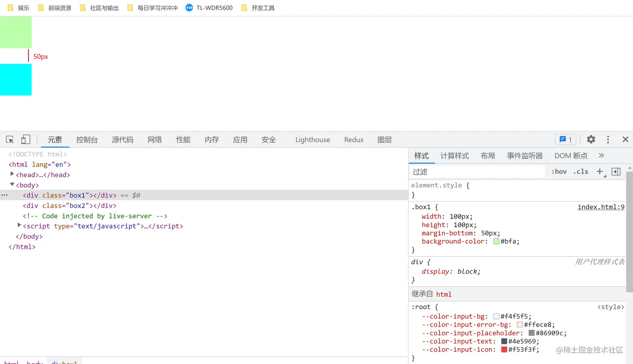Open the TL-WDR5600 bookmark
633x364 pixels.
[x=209, y=8]
